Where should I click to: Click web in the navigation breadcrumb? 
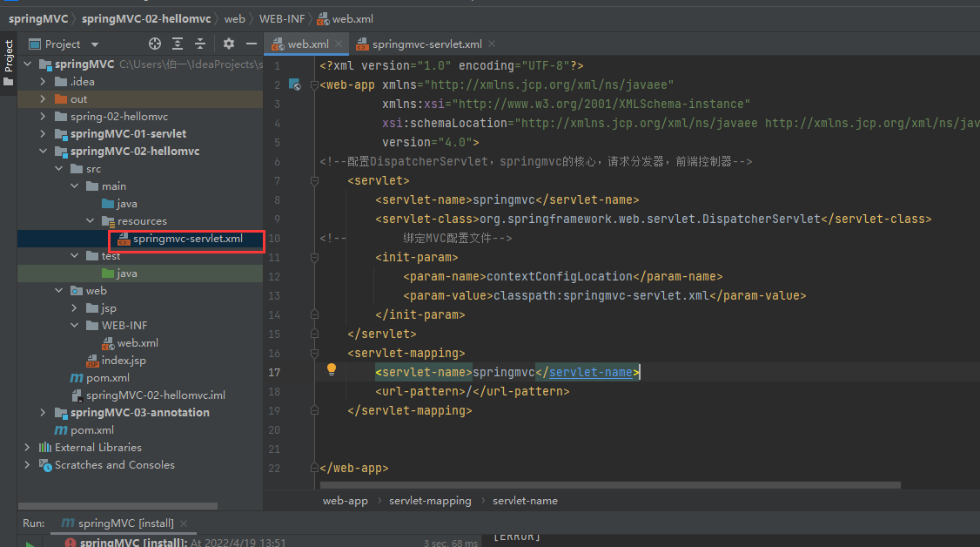(x=234, y=19)
